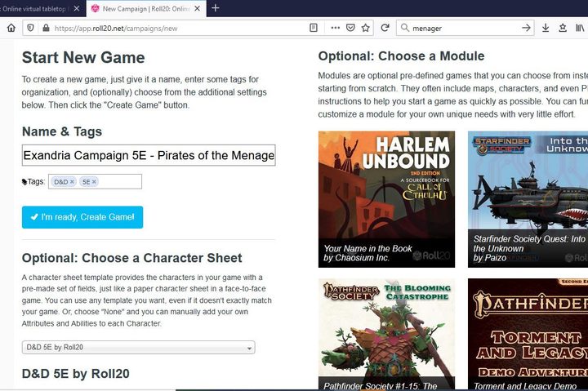Viewport: 588px width, 391px height.
Task: Click Optional: Choose a Module heading
Action: (401, 56)
